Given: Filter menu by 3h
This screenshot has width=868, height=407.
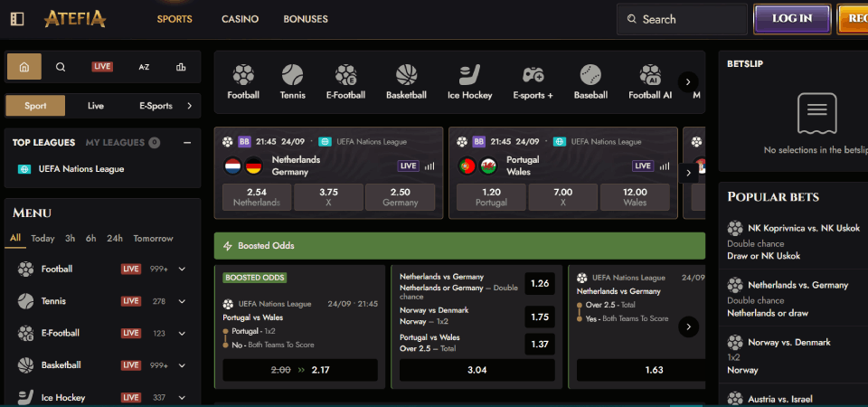Looking at the screenshot, I should [x=70, y=239].
